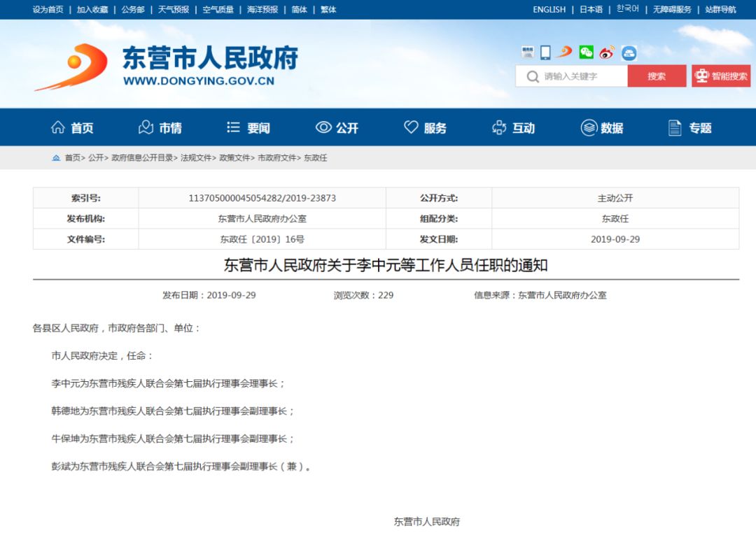Image resolution: width=756 pixels, height=533 pixels.
Task: Open the Weibo icon in the header
Action: 607,52
